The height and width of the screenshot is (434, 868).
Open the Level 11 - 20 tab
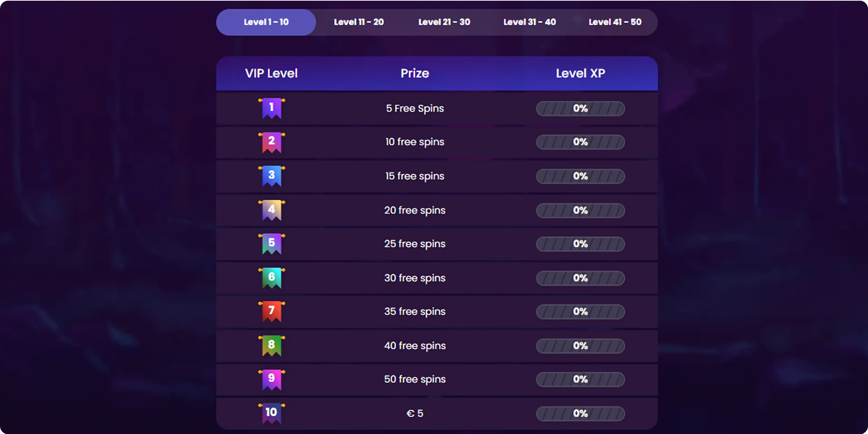[x=359, y=22]
